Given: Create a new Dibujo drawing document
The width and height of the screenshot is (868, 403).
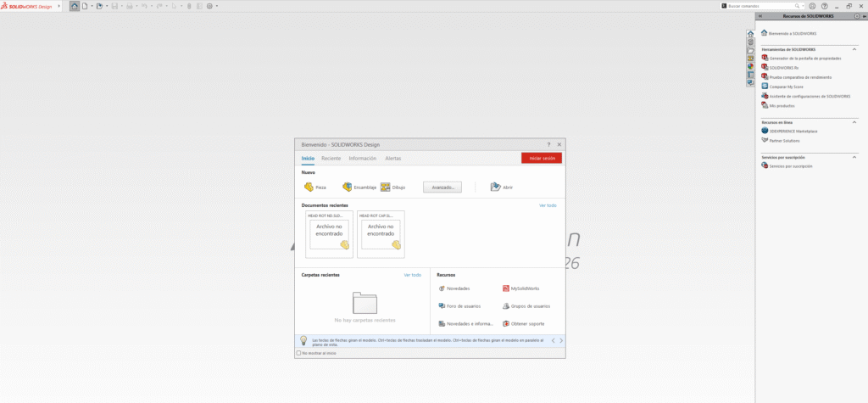Looking at the screenshot, I should [x=393, y=188].
